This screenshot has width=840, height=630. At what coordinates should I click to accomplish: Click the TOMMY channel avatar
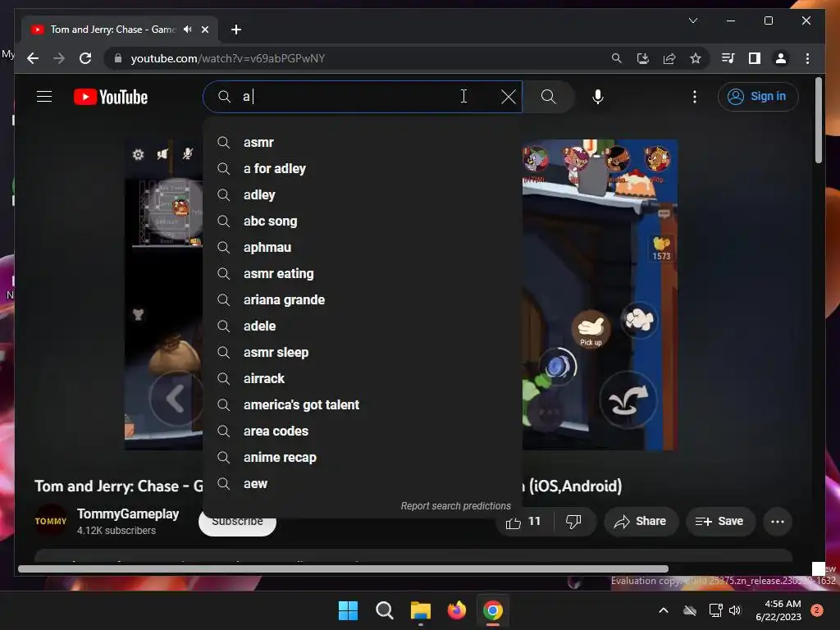51,521
